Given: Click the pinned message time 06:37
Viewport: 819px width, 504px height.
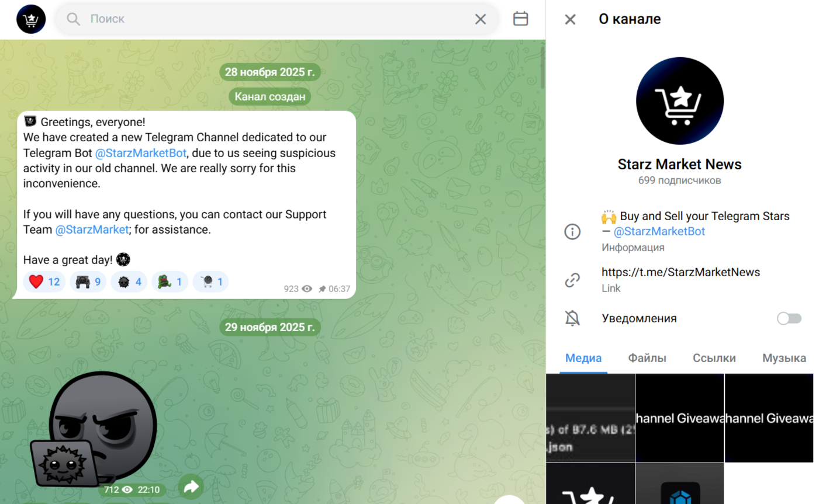Looking at the screenshot, I should 339,289.
